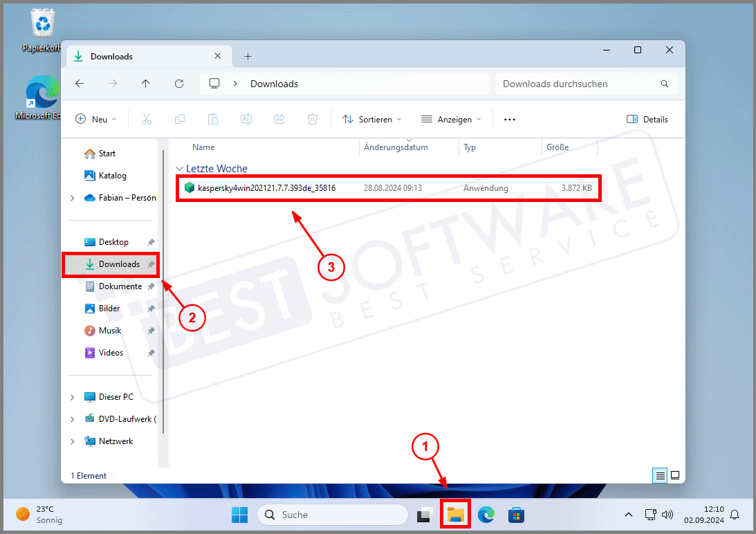The image size is (756, 534).
Task: Click the up-one-level navigation arrow
Action: (x=146, y=83)
